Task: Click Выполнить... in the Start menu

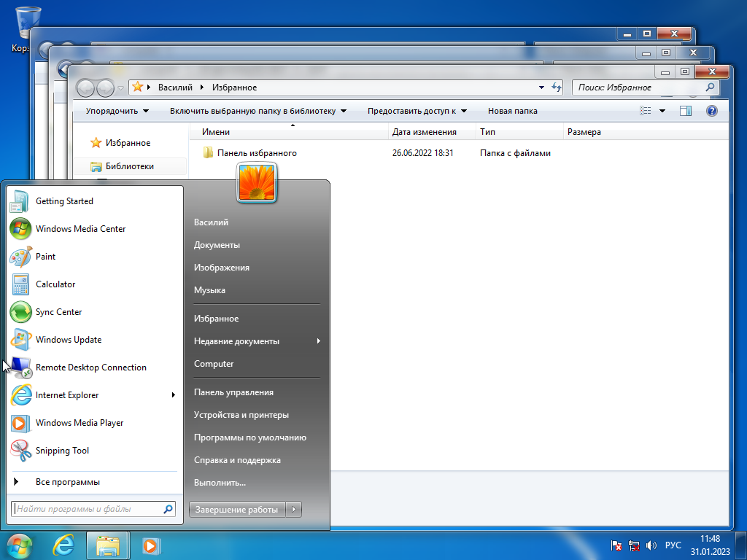Action: click(220, 483)
